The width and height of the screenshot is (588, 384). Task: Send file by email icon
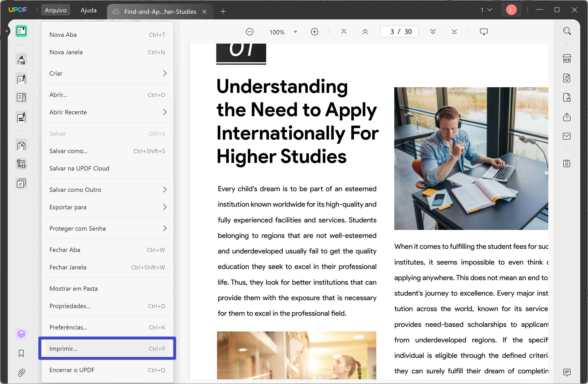click(567, 136)
